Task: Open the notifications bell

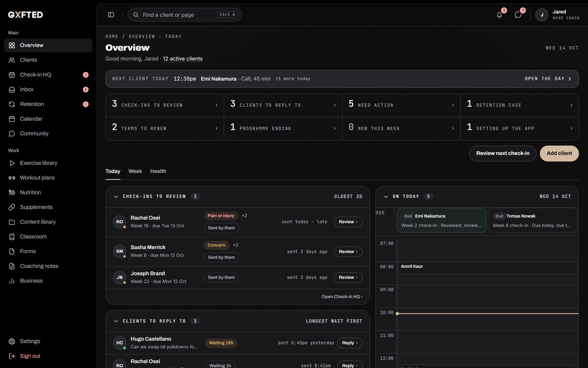Action: (x=499, y=15)
